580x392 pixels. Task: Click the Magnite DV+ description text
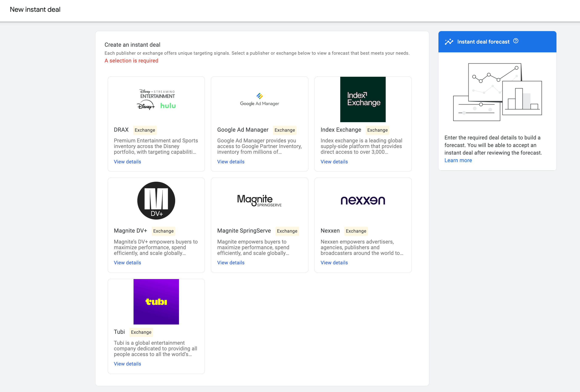pyautogui.click(x=156, y=247)
